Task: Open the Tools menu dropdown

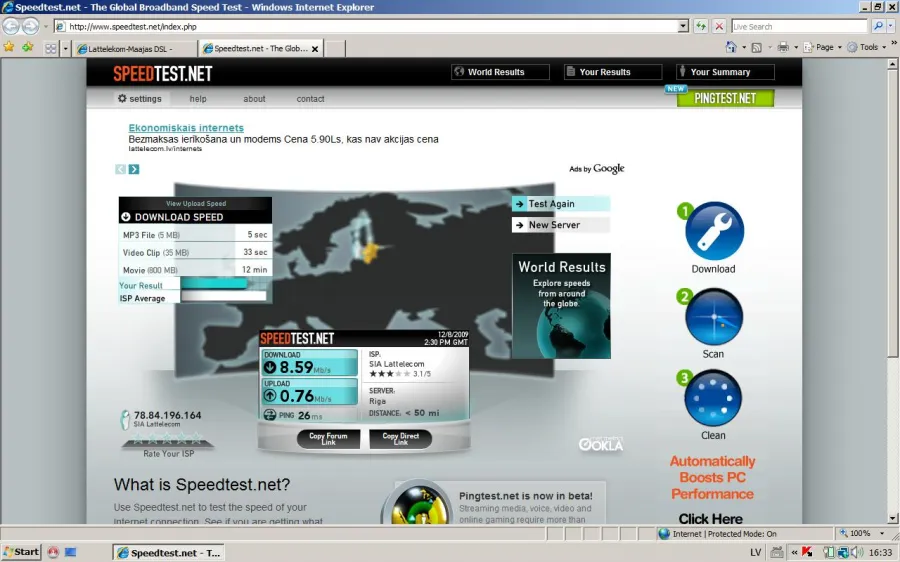Action: pyautogui.click(x=867, y=48)
